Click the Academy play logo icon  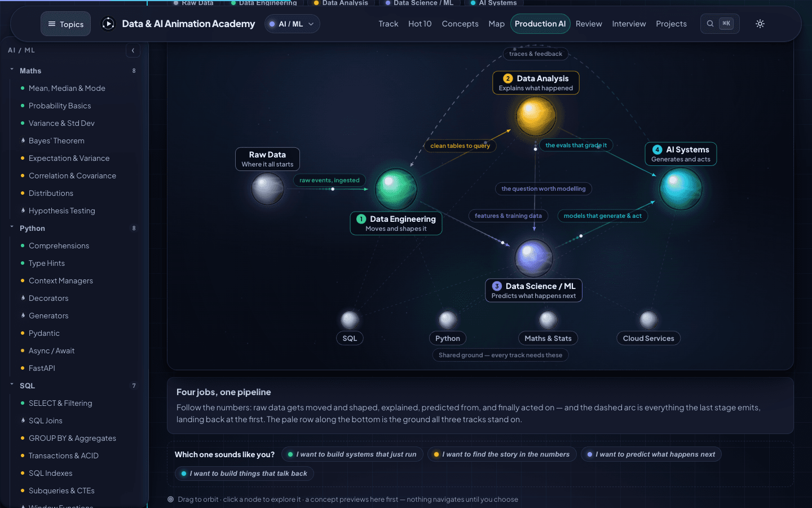108,24
